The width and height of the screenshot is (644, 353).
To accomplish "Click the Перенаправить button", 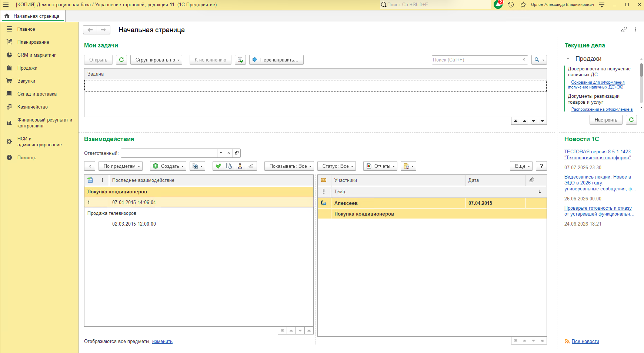I will [x=276, y=60].
